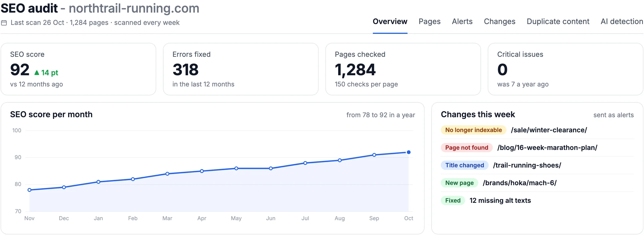Image resolution: width=644 pixels, height=235 pixels.
Task: Select the Nov data point on the chart
Action: pyautogui.click(x=29, y=190)
